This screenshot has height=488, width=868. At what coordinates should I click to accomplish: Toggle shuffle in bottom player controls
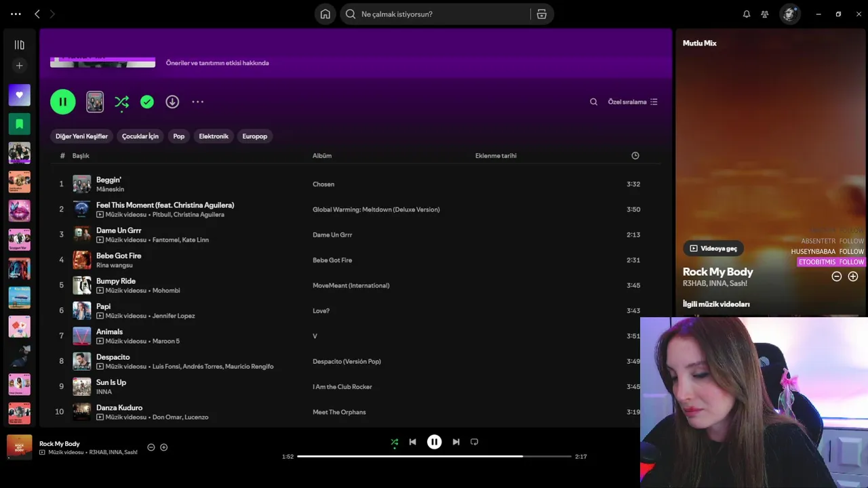click(395, 442)
